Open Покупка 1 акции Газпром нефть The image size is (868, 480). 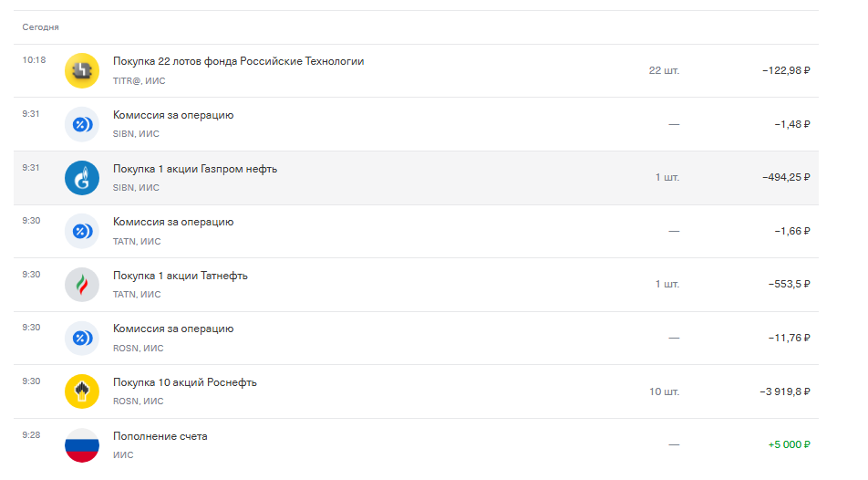tap(195, 169)
